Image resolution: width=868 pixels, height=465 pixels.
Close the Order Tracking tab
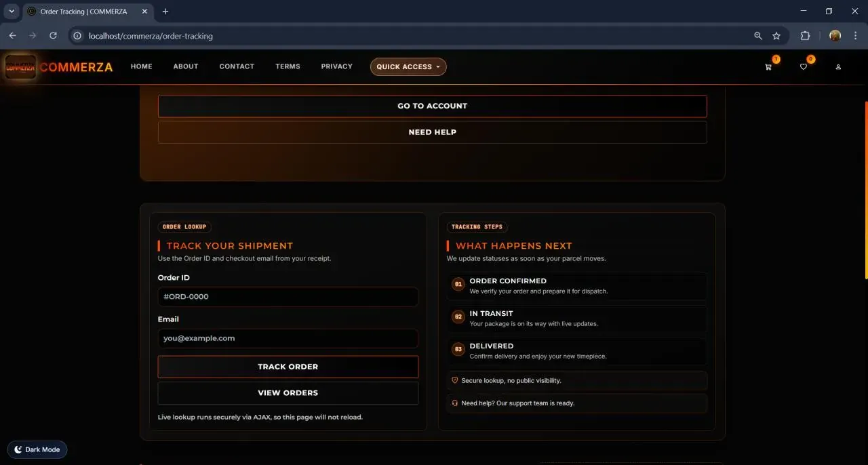pyautogui.click(x=144, y=12)
